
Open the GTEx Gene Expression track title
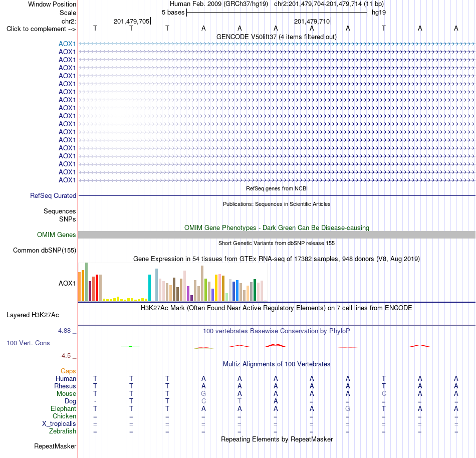point(277,259)
